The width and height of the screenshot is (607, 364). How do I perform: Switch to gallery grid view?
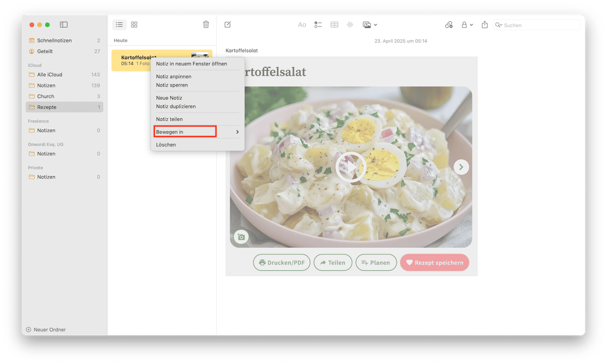(134, 24)
